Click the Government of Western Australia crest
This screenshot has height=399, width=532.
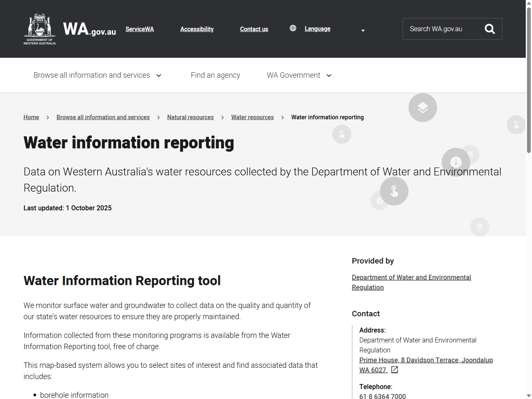click(39, 28)
